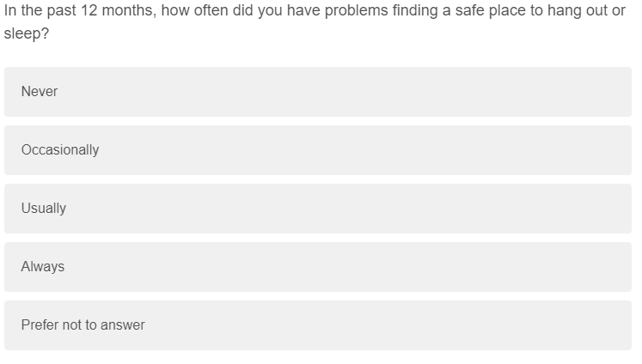The height and width of the screenshot is (364, 642).
Task: Click the "Usually" text label
Action: [x=44, y=209]
